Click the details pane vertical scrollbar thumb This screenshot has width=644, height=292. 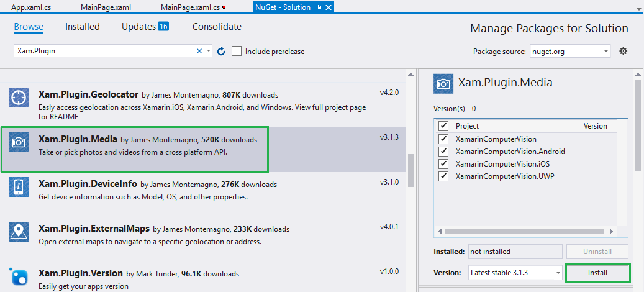[638, 124]
